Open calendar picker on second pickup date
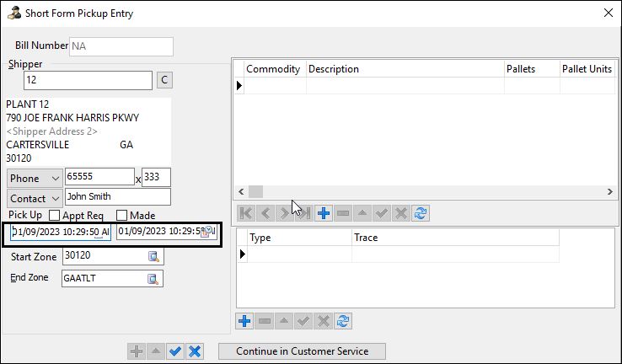622x364 pixels. coord(206,232)
